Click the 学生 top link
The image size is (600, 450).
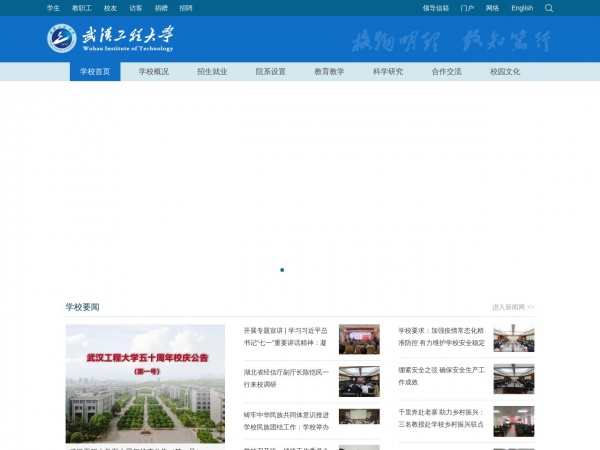pos(53,8)
